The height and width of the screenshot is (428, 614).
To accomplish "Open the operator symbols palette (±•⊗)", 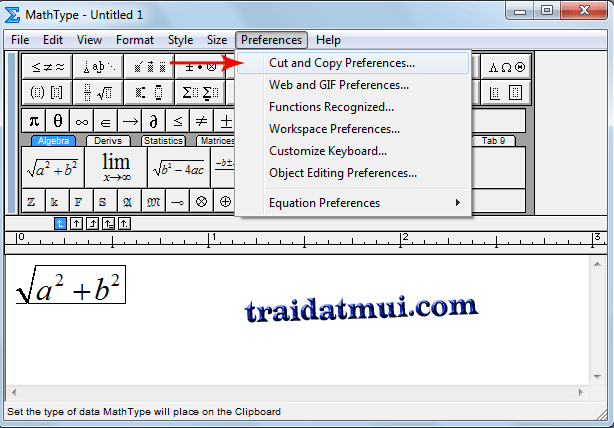I will click(200, 67).
